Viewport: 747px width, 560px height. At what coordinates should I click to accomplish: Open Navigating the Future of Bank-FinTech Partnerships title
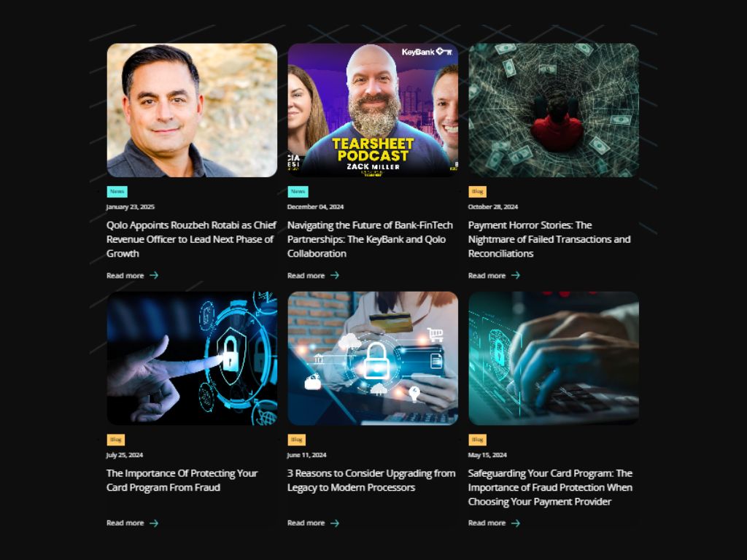(370, 239)
